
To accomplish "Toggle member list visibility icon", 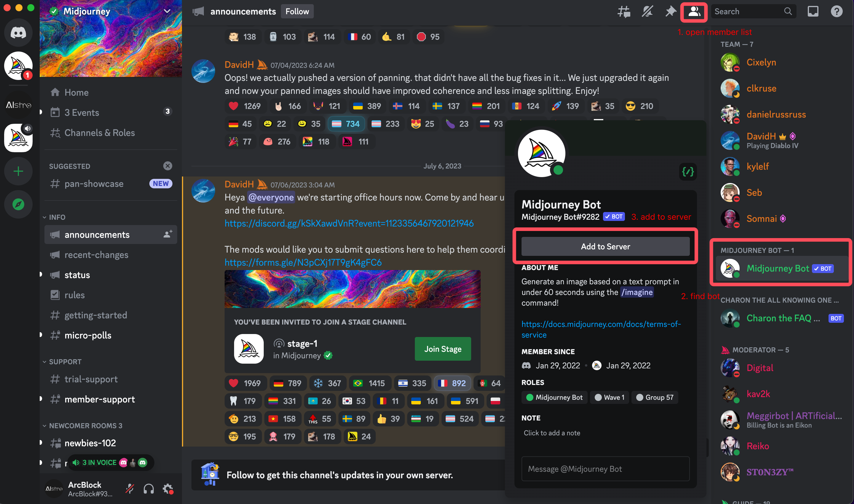I will pos(694,12).
